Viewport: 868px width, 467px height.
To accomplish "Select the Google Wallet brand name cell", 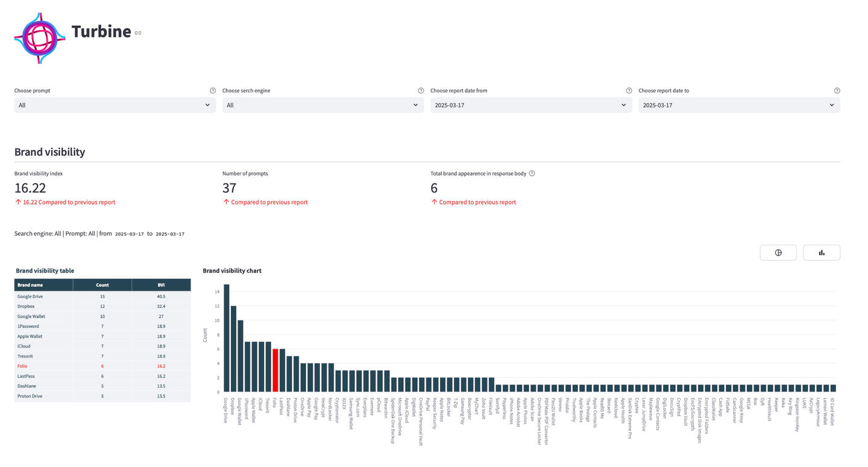I will [x=43, y=316].
